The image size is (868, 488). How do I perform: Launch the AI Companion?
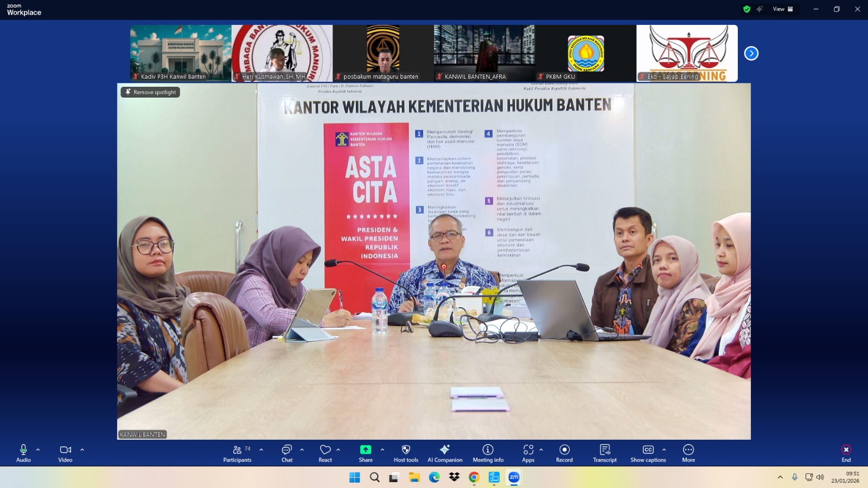tap(445, 453)
